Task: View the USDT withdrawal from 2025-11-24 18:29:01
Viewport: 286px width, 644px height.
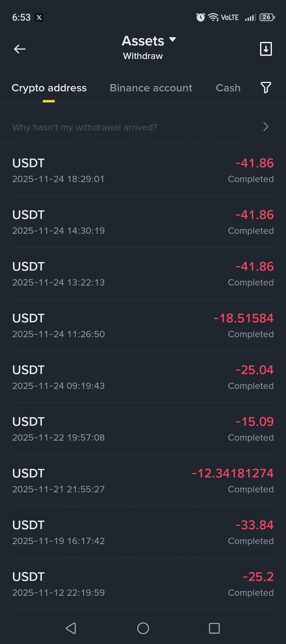Action: pos(143,170)
